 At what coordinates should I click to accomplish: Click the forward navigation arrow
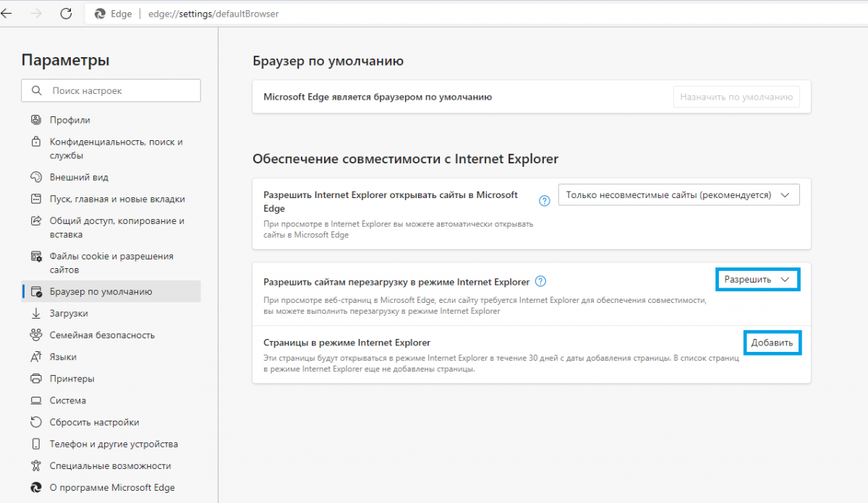37,13
